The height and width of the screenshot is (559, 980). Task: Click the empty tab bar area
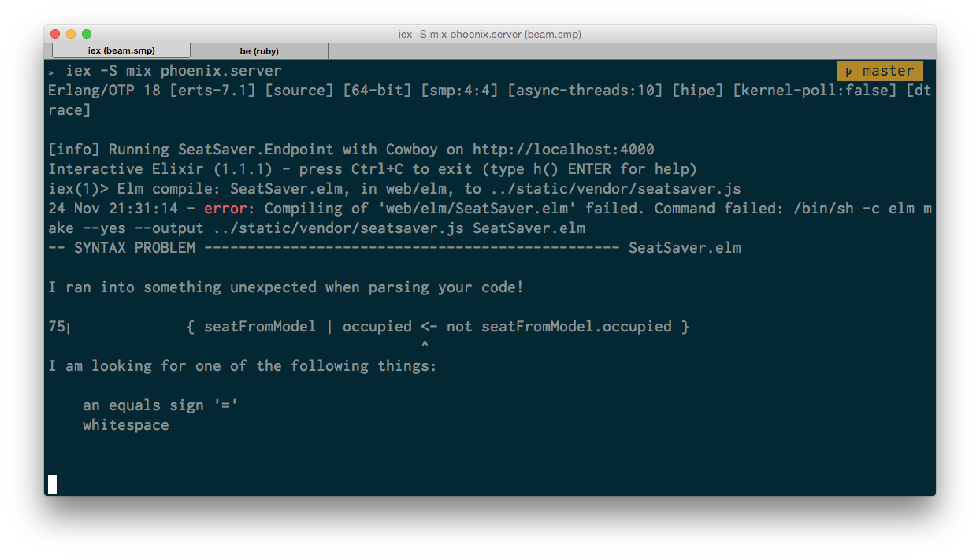coord(630,51)
